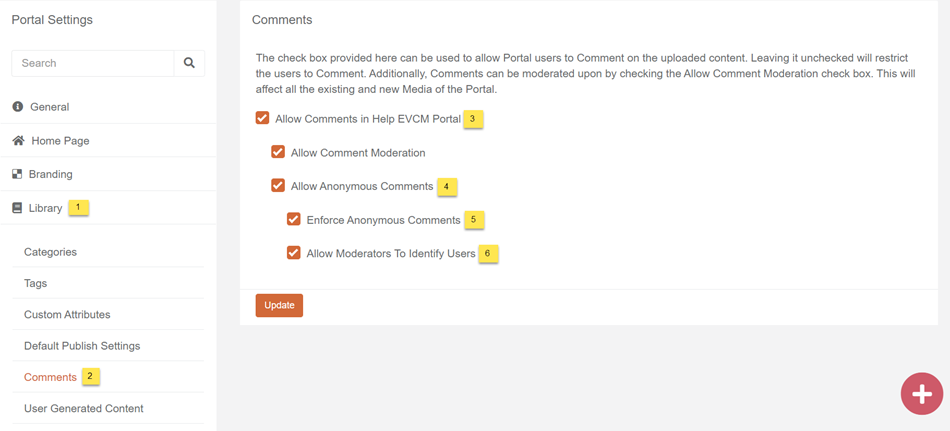The height and width of the screenshot is (431, 950).
Task: Select Tags under Library
Action: coord(36,283)
